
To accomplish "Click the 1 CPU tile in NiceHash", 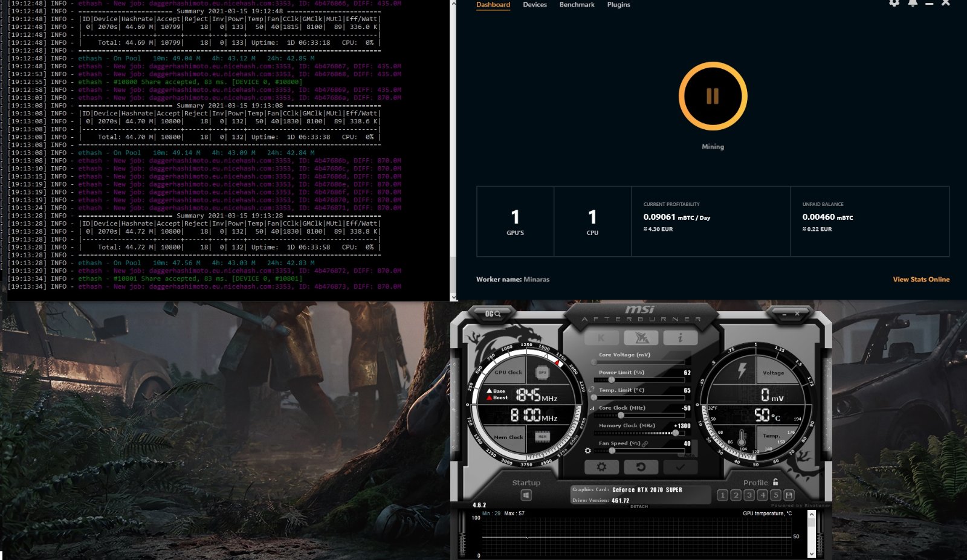I will point(592,222).
